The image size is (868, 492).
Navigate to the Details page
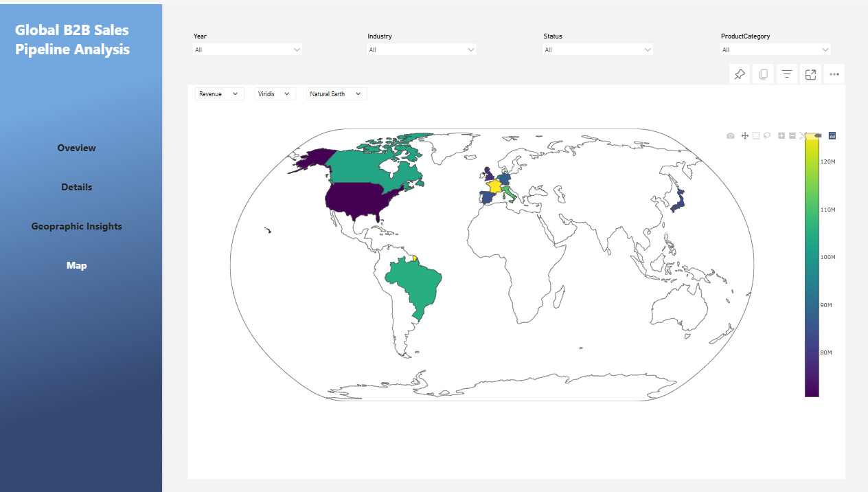77,187
